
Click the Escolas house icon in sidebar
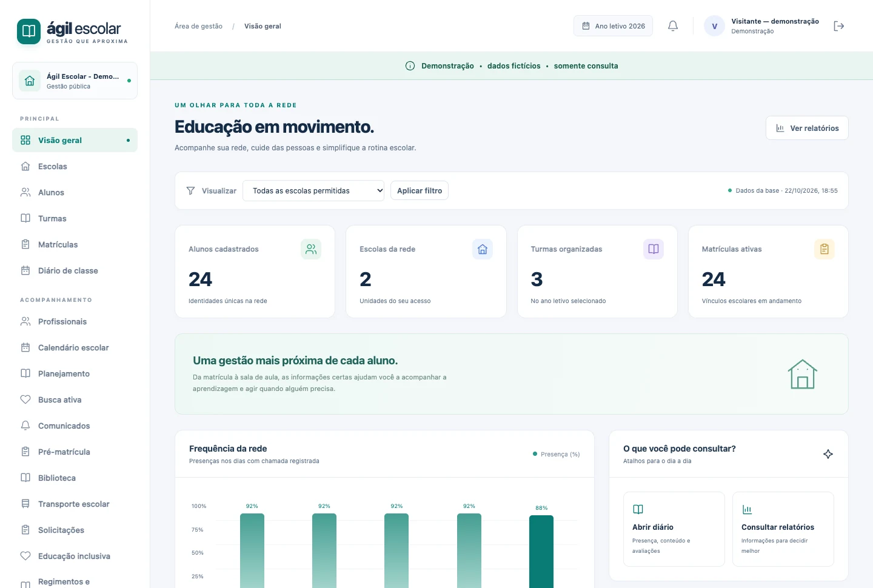pos(25,166)
